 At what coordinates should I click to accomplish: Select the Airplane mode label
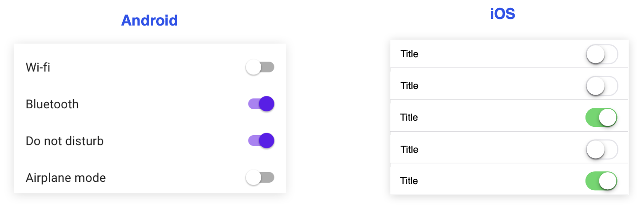66,178
